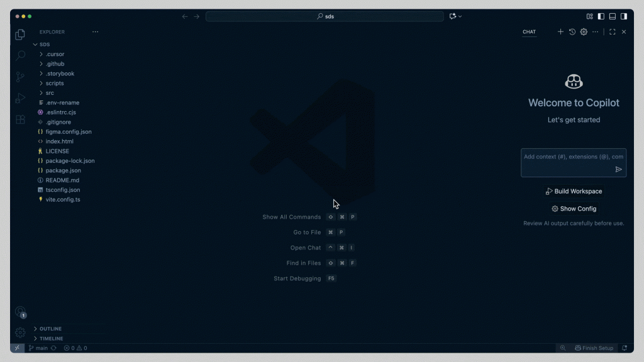Select the CHAT tab
Screen dimensions: 644x362
click(529, 31)
